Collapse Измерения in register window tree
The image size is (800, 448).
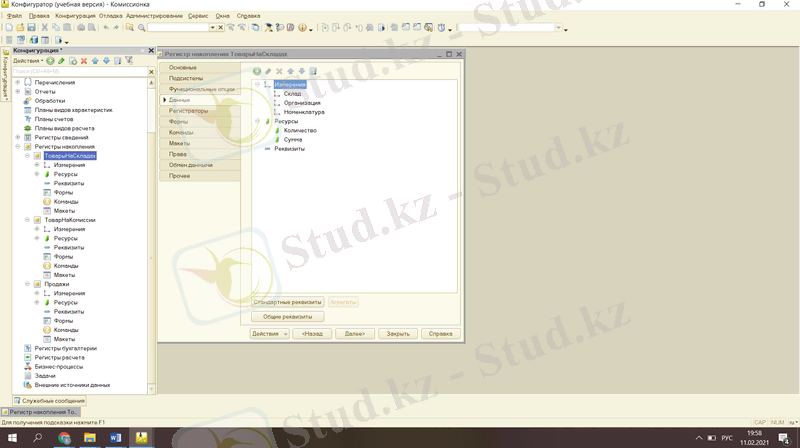pyautogui.click(x=257, y=85)
